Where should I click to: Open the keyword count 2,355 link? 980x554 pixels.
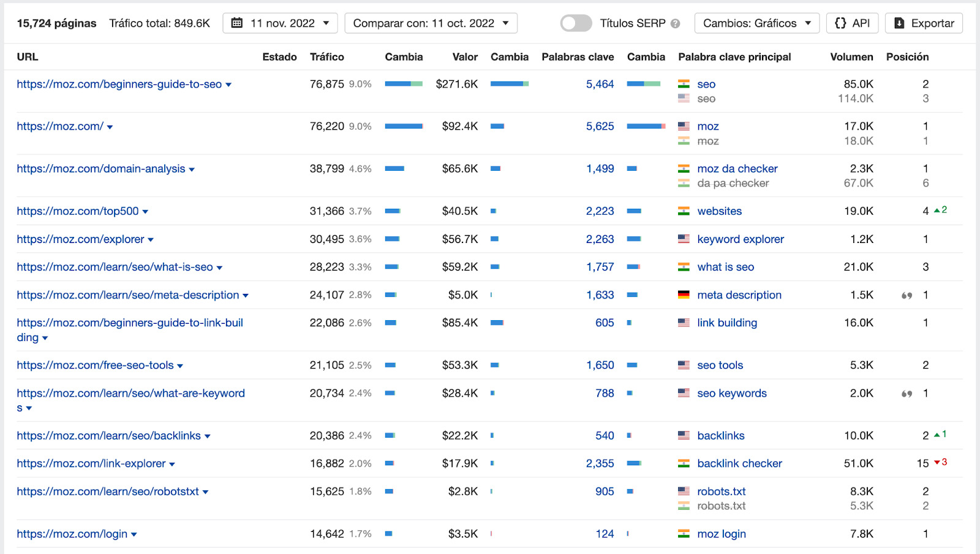pos(600,464)
